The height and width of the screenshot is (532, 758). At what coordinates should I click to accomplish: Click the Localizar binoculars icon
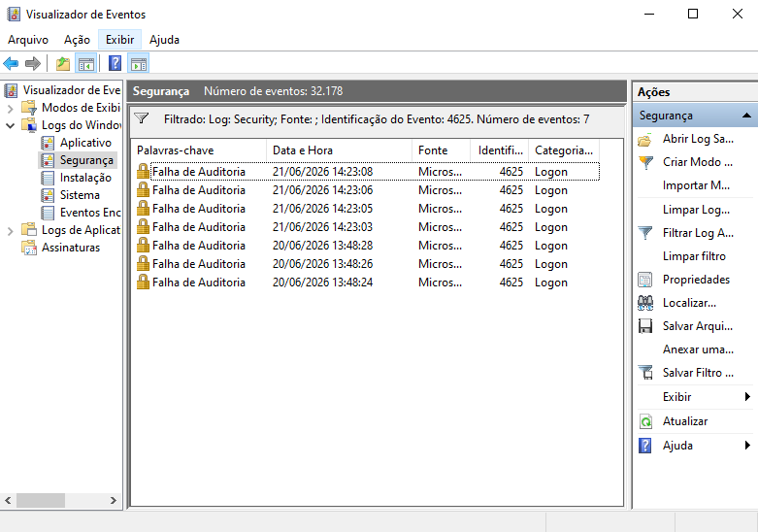click(645, 303)
